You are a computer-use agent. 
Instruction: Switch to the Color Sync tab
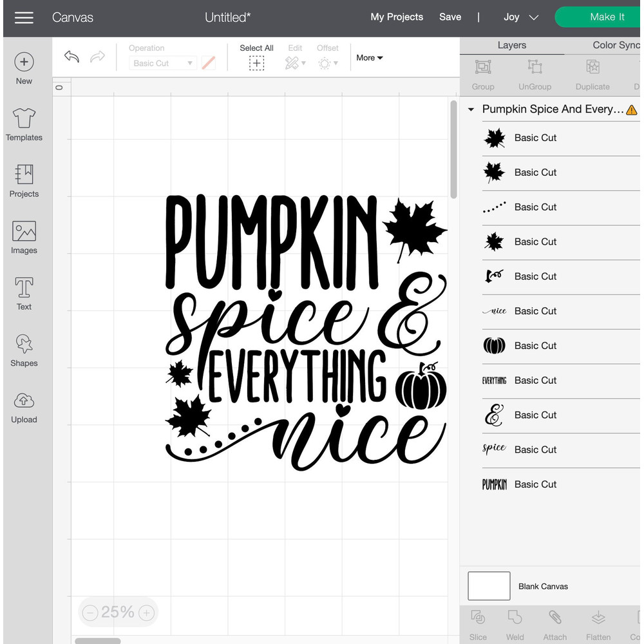pos(616,45)
